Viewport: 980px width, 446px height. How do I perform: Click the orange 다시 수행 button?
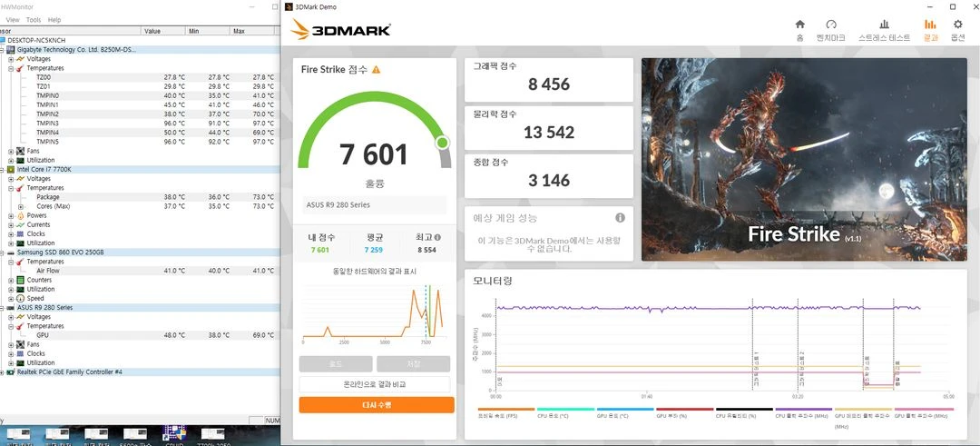pos(377,405)
